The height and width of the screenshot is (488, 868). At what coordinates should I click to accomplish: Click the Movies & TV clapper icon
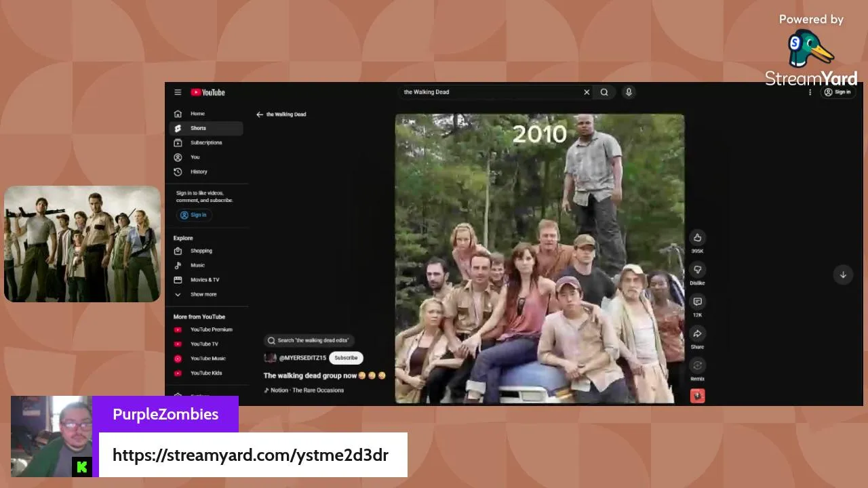pyautogui.click(x=178, y=280)
